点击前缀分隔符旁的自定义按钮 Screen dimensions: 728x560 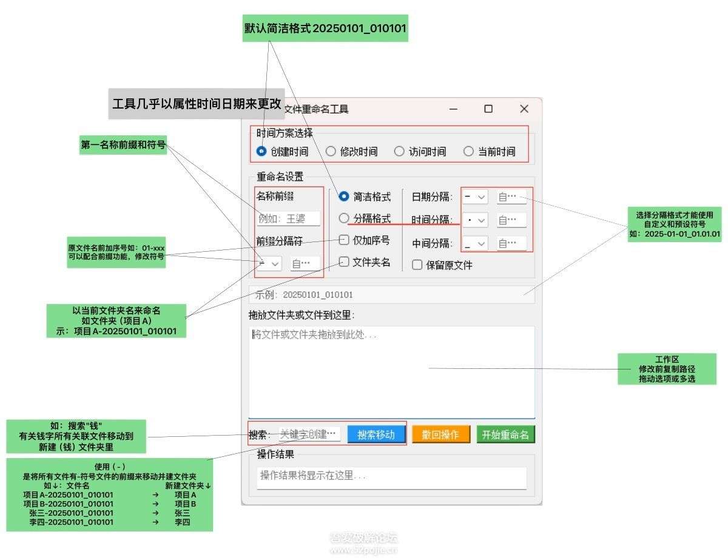click(304, 263)
